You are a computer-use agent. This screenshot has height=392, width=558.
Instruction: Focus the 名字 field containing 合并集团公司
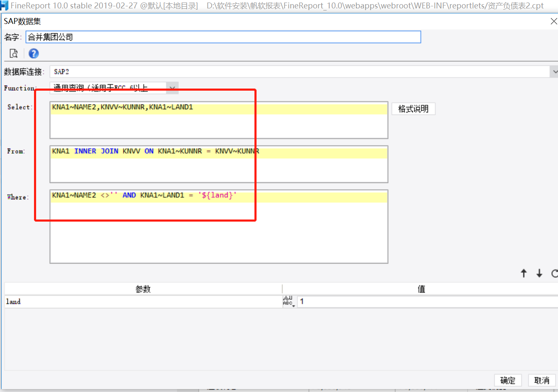coord(223,37)
